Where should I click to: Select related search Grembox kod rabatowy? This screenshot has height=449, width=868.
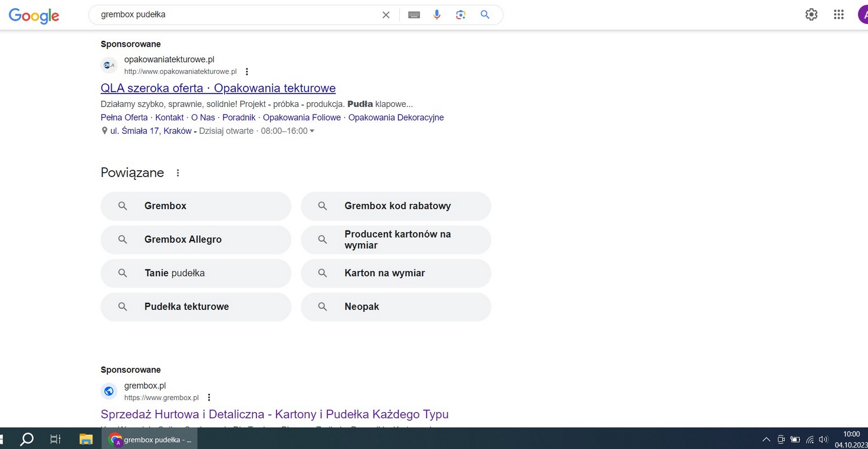pos(396,206)
